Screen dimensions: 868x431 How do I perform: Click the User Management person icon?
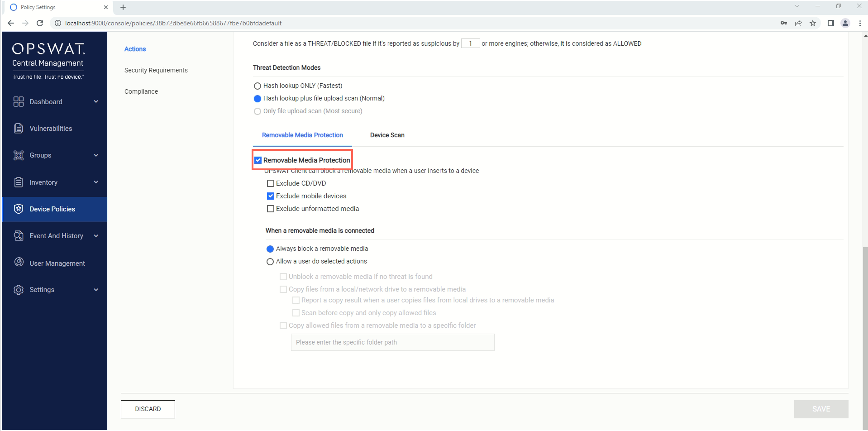[x=19, y=262]
